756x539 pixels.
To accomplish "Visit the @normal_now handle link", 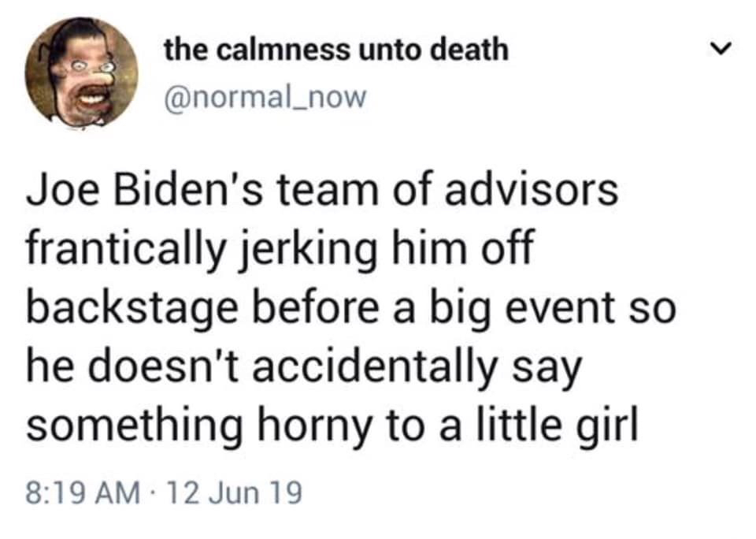I will pyautogui.click(x=265, y=98).
